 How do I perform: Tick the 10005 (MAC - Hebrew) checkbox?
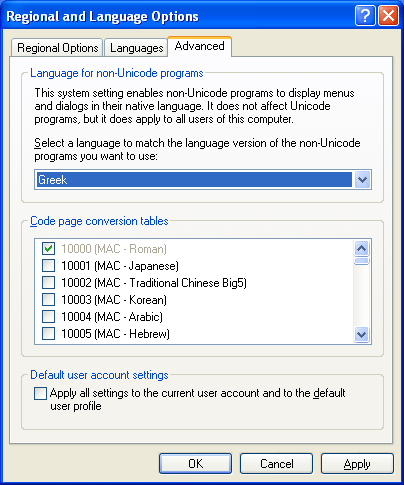pyautogui.click(x=48, y=334)
